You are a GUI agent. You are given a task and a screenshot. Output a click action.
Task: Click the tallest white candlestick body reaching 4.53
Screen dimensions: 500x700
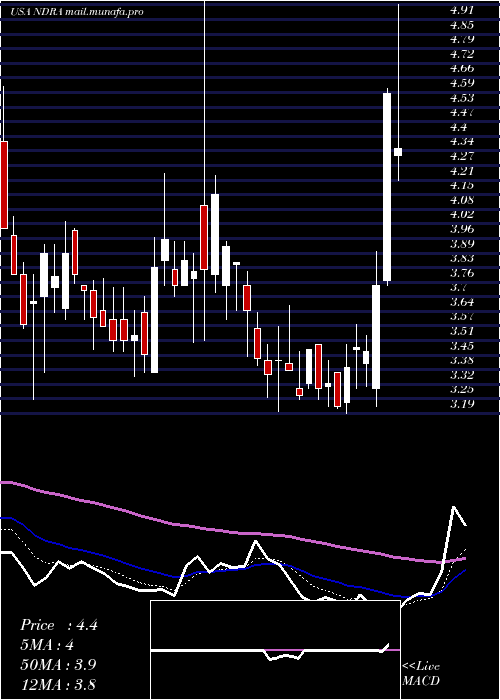point(387,187)
